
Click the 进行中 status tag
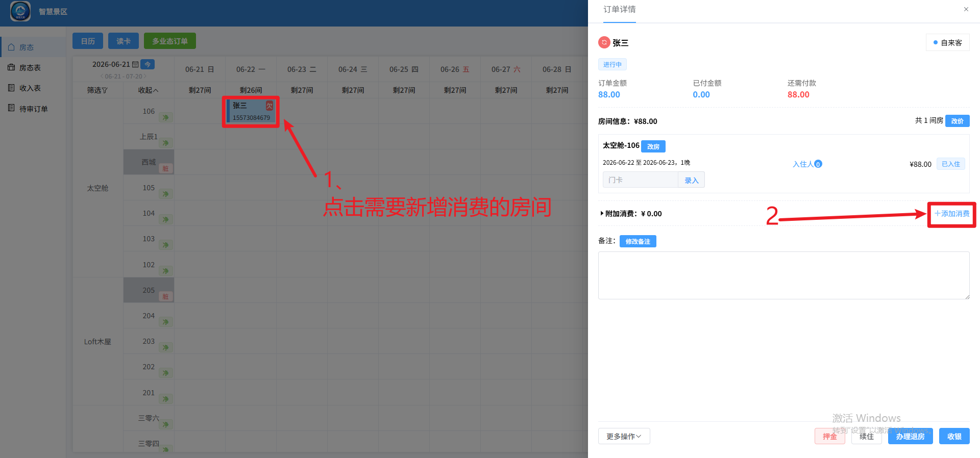coord(612,65)
